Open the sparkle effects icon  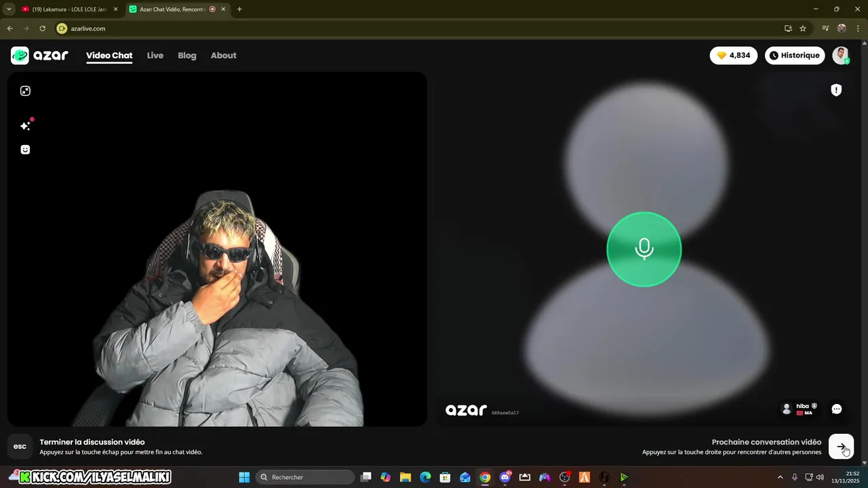25,126
